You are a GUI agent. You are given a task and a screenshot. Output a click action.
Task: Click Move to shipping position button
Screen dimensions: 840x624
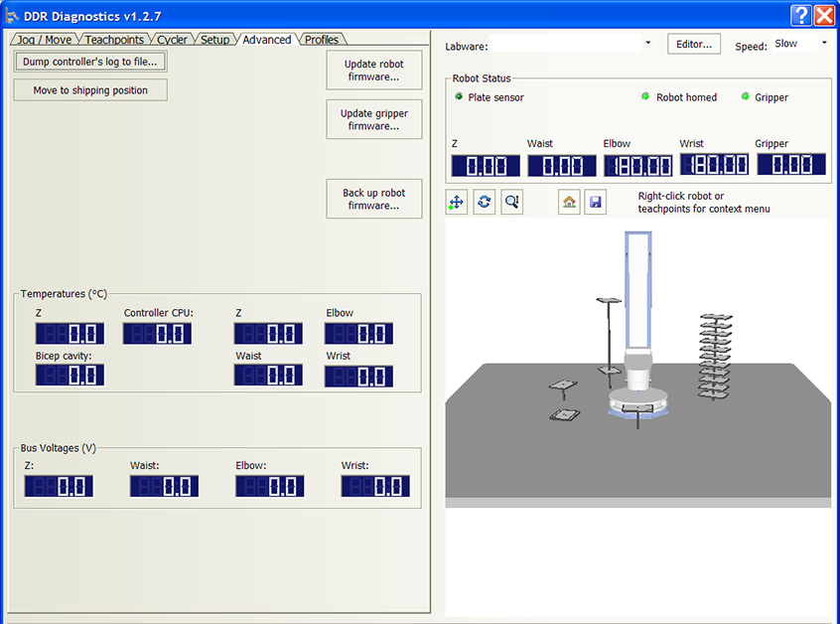click(90, 90)
